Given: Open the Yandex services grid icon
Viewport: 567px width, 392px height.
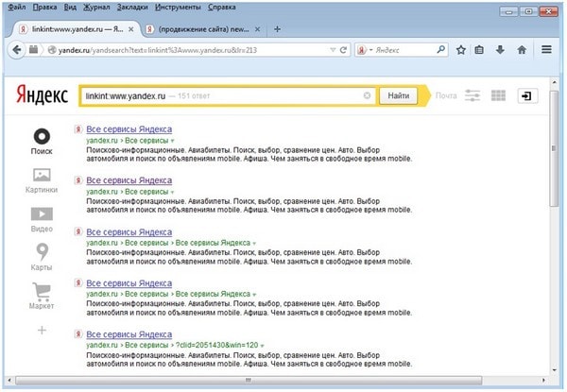Looking at the screenshot, I should (499, 95).
